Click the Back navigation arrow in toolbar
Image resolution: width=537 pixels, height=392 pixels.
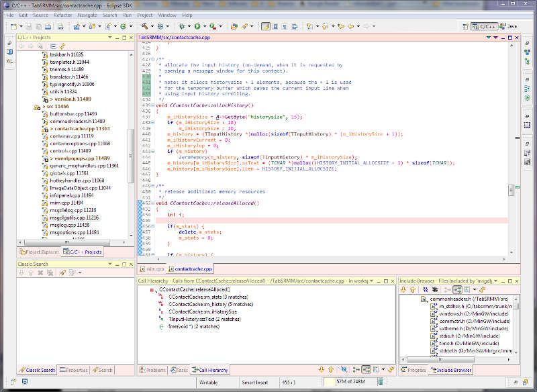click(350, 26)
